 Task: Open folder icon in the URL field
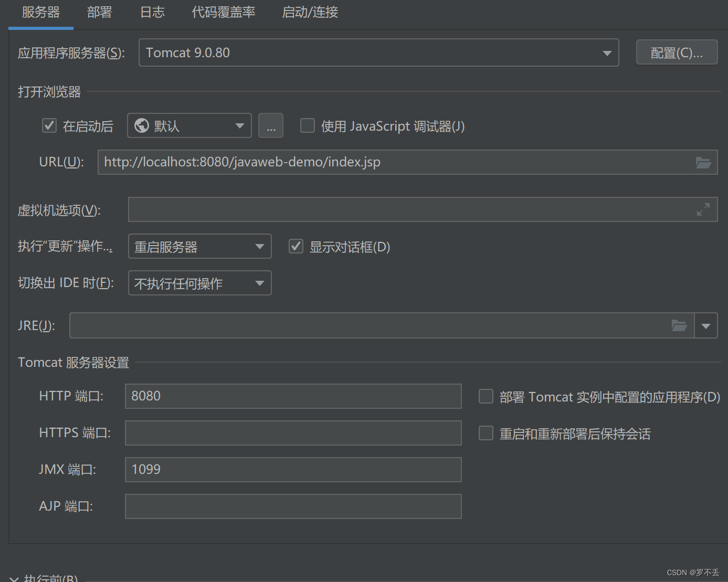pyautogui.click(x=703, y=163)
